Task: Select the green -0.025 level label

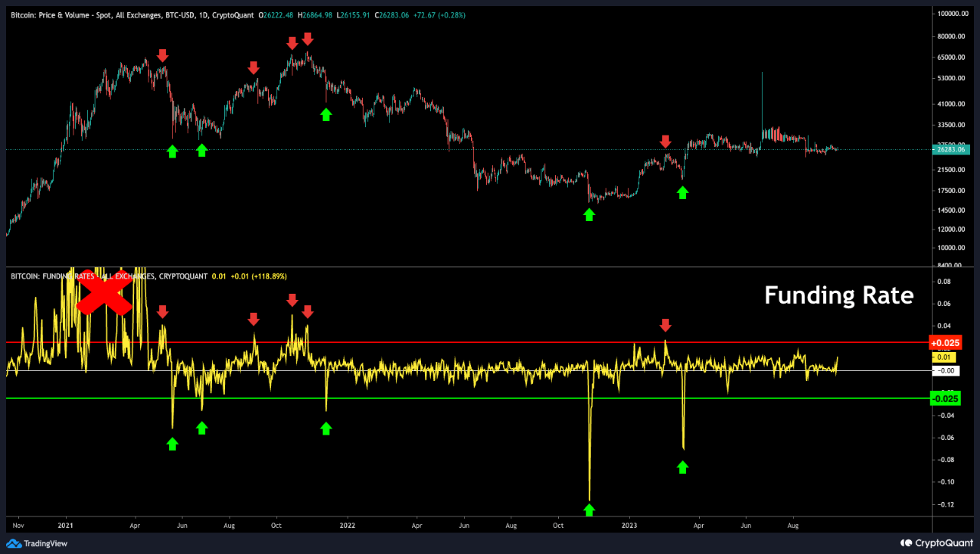Action: [x=945, y=398]
